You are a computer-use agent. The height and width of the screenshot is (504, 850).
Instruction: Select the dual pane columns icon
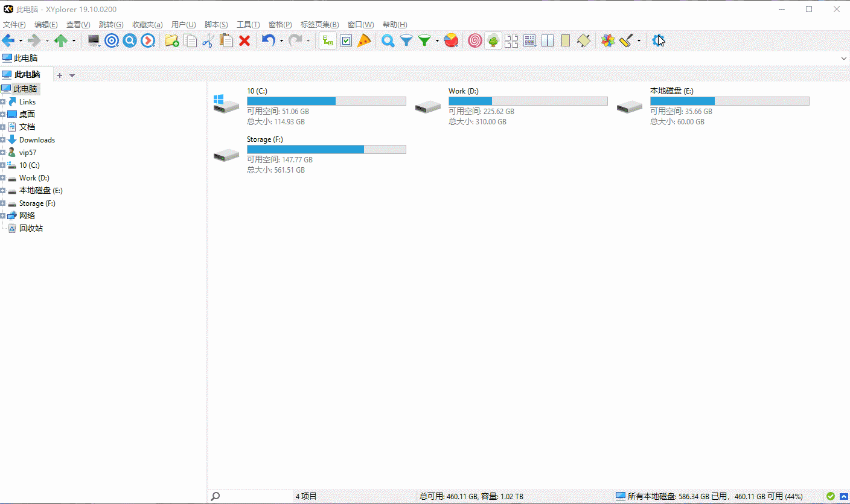click(x=547, y=40)
